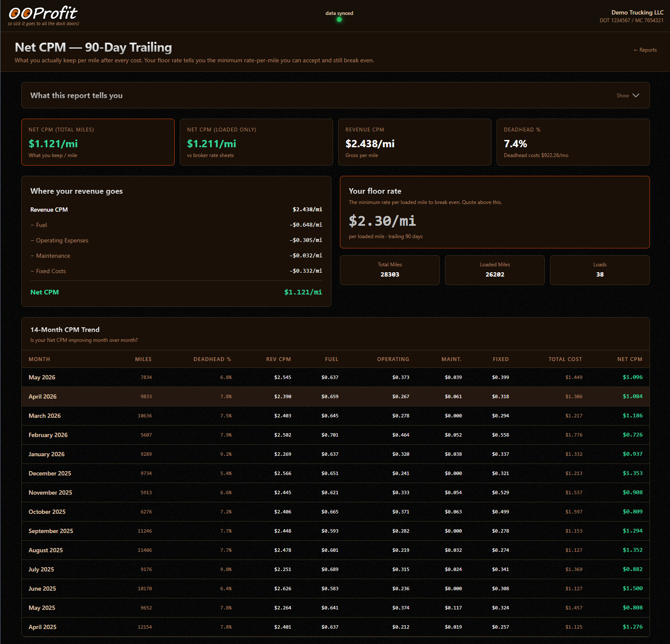Expand the Show chevron on report info
Screen dimensions: 670x644
click(636, 96)
